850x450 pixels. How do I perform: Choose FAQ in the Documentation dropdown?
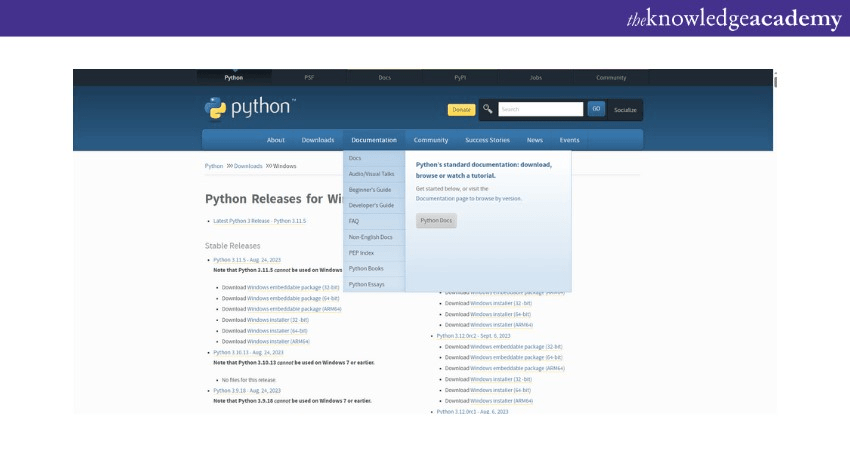[x=374, y=221]
